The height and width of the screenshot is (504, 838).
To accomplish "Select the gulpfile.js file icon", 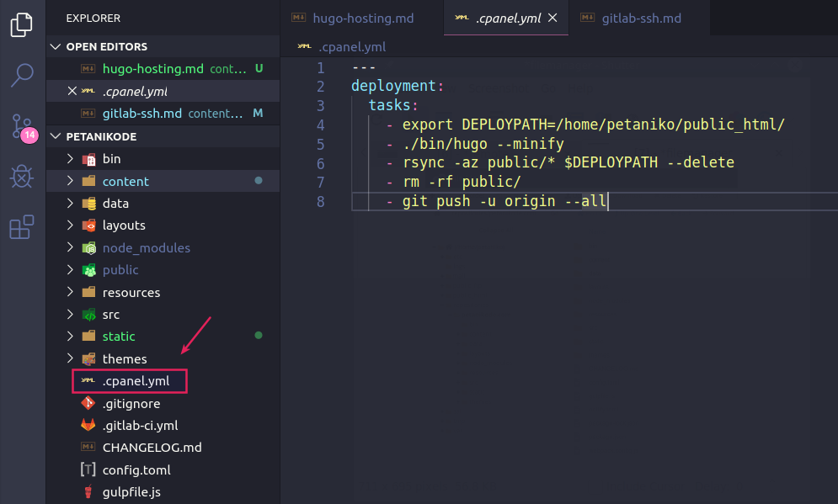I will pos(88,491).
